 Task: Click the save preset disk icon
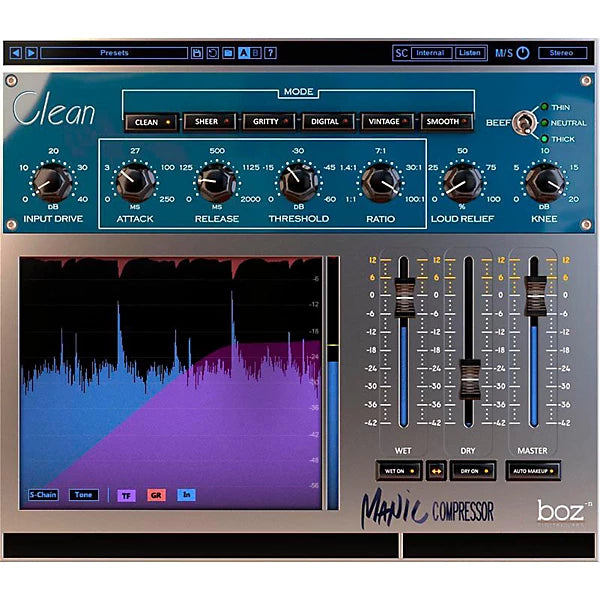click(x=197, y=52)
